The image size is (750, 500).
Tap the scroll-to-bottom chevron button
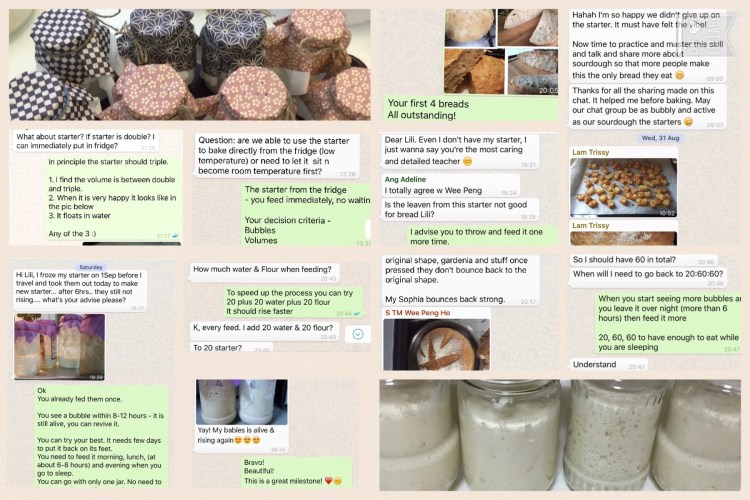[x=358, y=334]
